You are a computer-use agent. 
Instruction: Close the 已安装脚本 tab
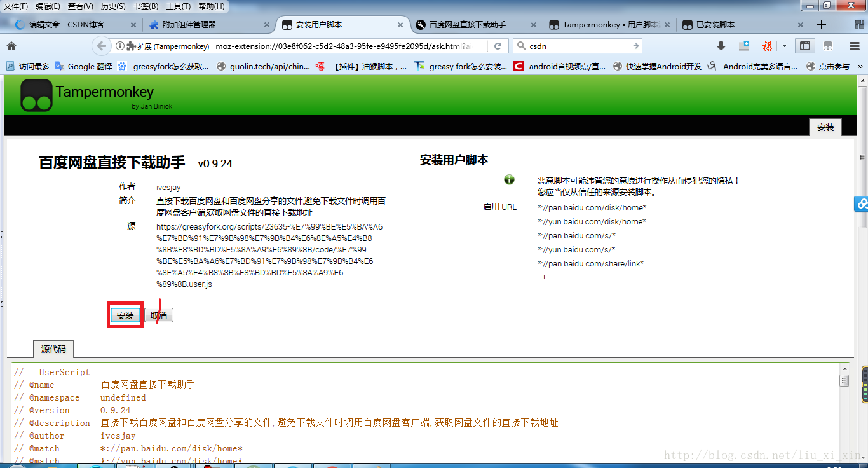click(x=799, y=25)
